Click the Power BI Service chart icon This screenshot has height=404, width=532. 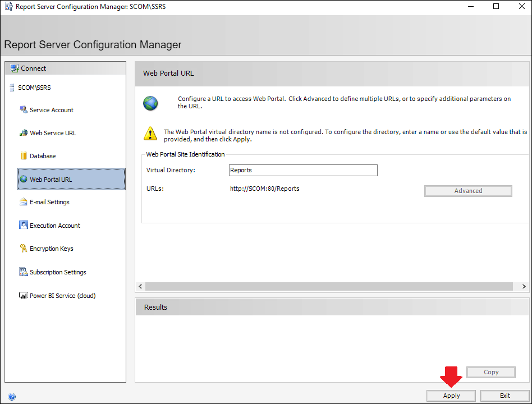pyautogui.click(x=24, y=296)
